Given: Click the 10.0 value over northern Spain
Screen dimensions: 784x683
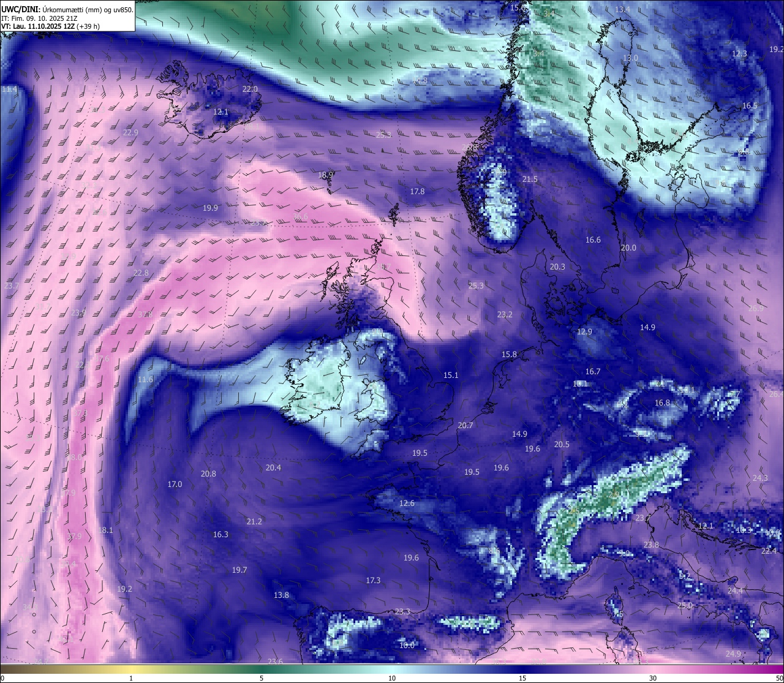Looking at the screenshot, I should pyautogui.click(x=407, y=645).
